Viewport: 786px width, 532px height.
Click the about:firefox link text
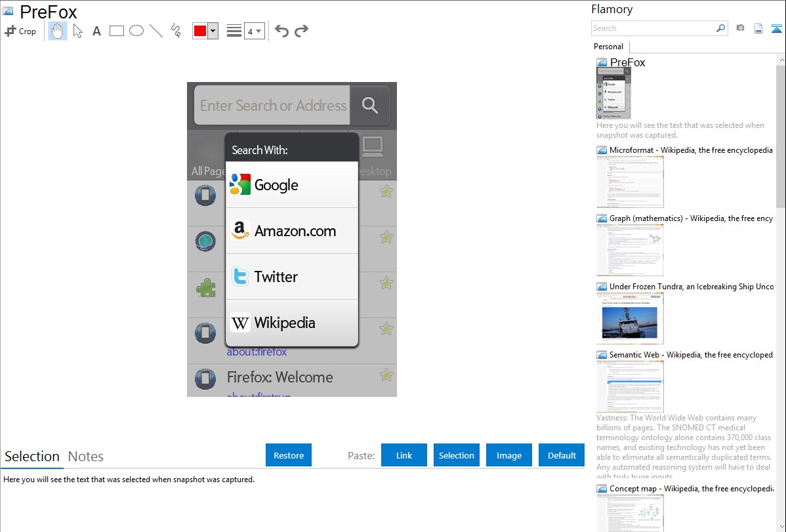[x=257, y=352]
